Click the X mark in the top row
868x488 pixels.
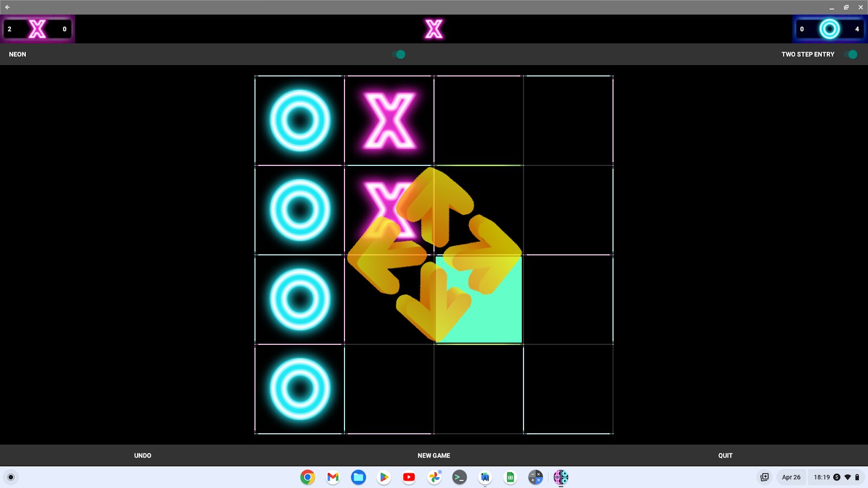point(390,120)
